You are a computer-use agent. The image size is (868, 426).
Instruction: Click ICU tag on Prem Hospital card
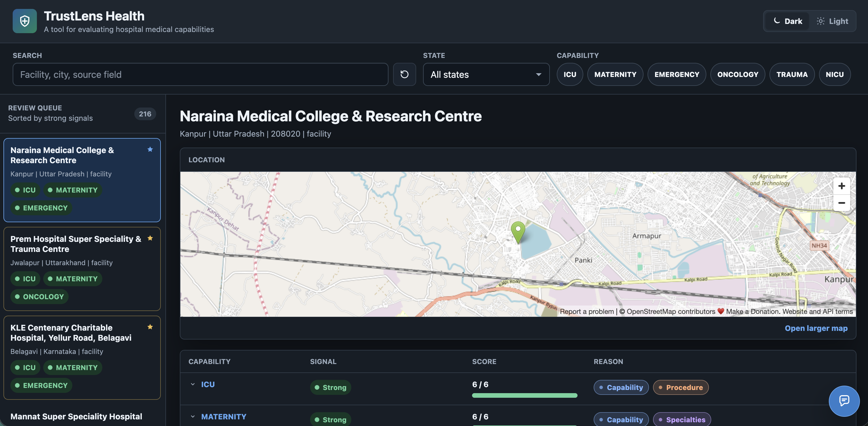pyautogui.click(x=25, y=279)
